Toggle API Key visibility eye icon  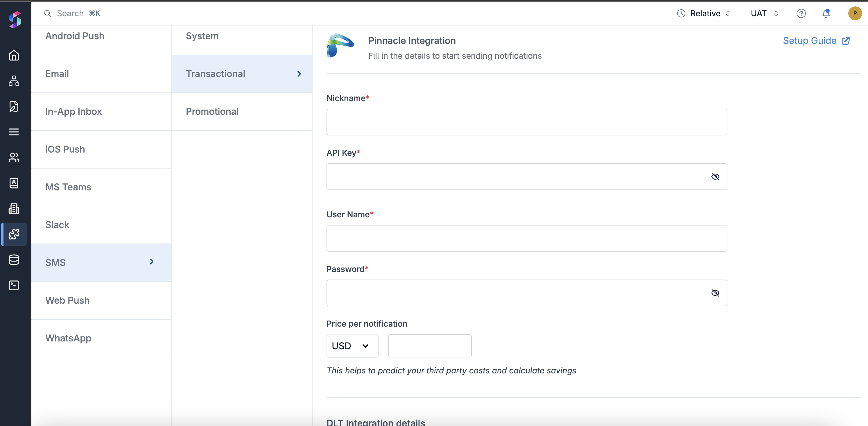click(x=715, y=177)
